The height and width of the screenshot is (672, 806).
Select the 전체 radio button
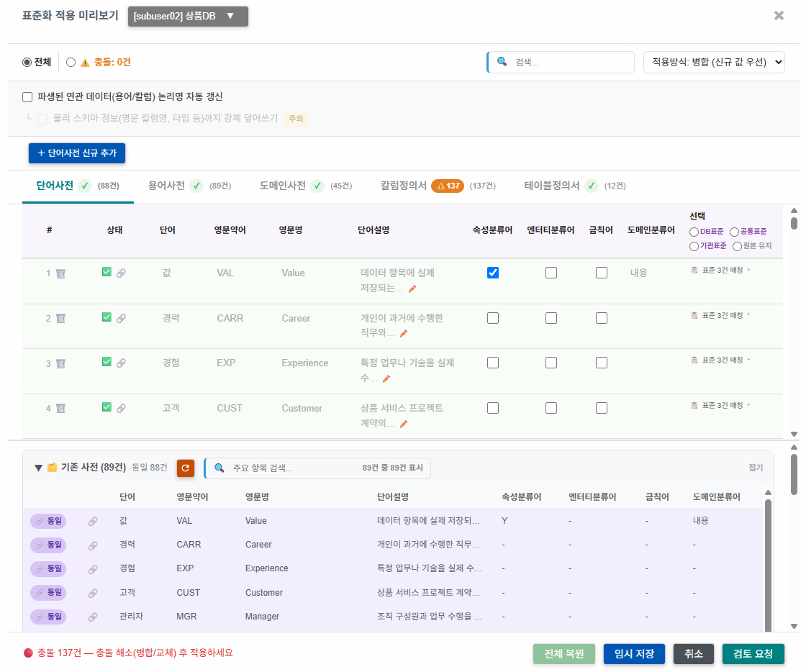tap(27, 62)
